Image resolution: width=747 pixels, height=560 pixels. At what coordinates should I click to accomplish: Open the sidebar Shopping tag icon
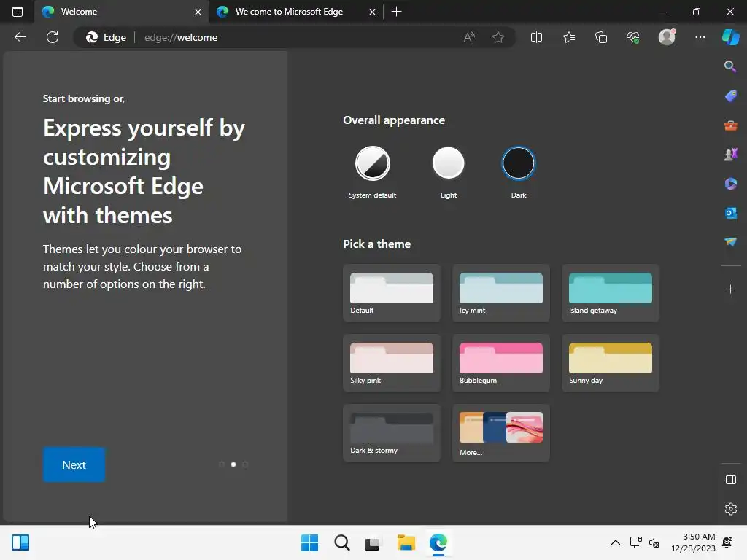pos(730,96)
